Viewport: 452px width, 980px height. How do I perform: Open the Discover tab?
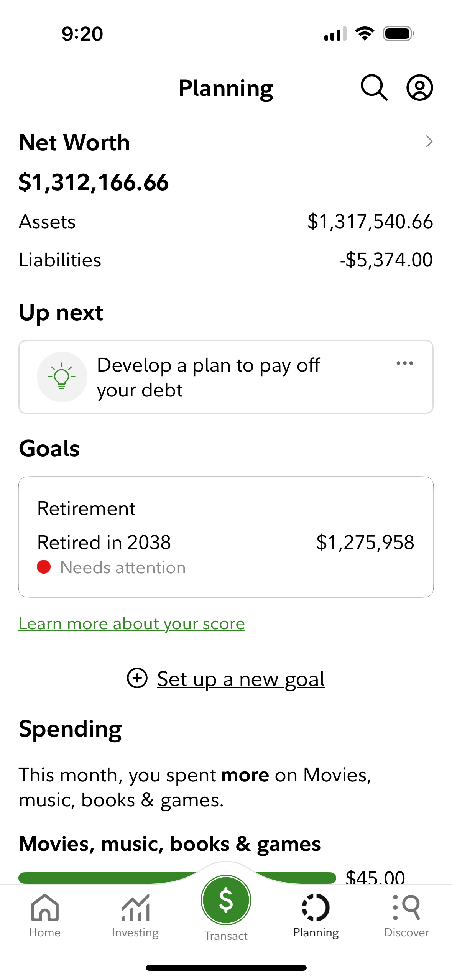tap(406, 915)
